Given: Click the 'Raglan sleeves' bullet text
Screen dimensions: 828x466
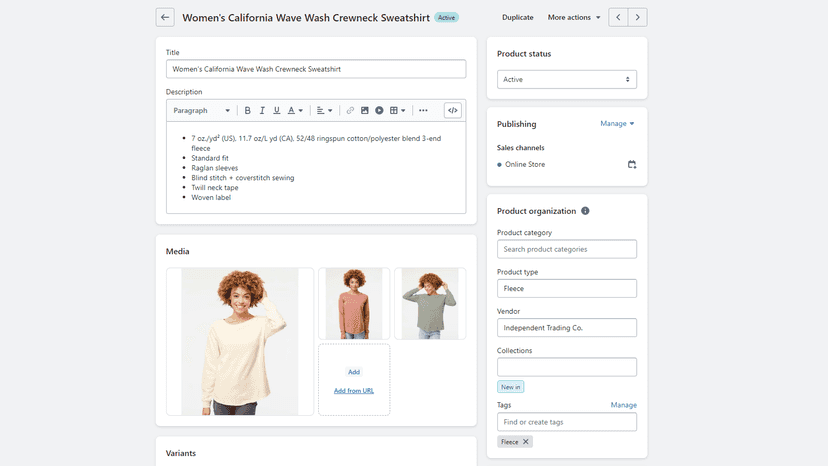Looking at the screenshot, I should pos(214,168).
